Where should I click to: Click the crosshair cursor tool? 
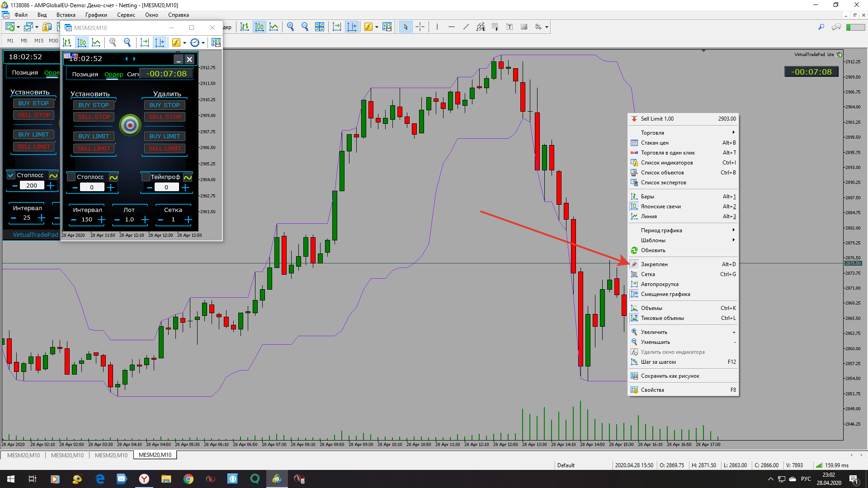[420, 27]
